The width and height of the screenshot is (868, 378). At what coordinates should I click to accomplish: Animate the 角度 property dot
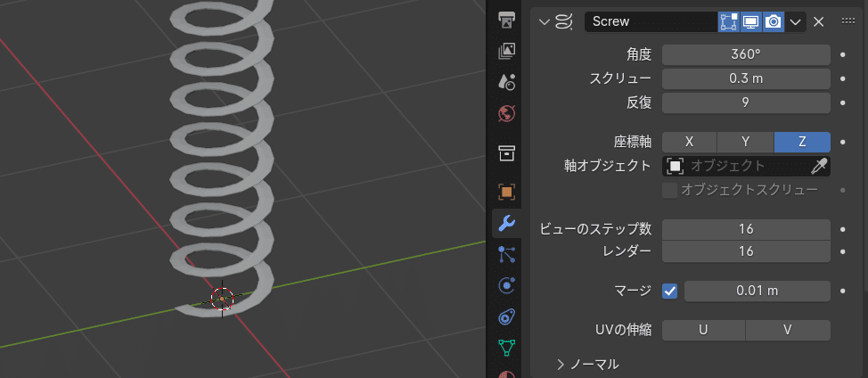842,54
